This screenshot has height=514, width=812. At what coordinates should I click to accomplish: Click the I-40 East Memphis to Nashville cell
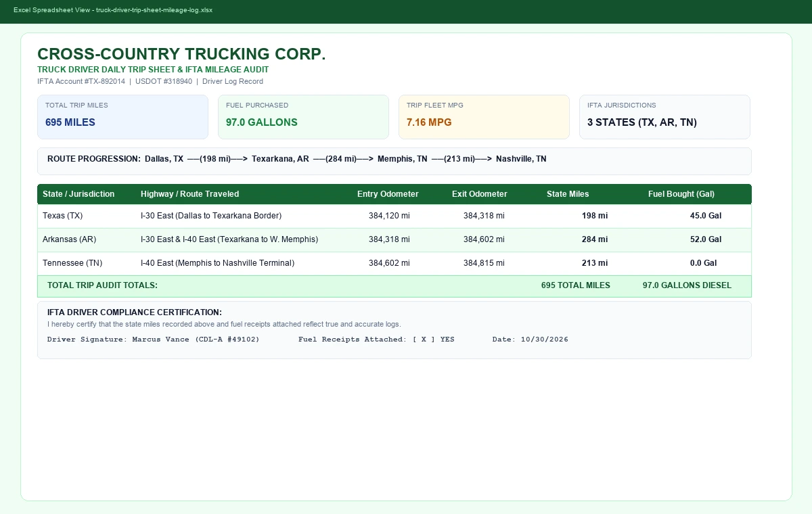pos(217,263)
